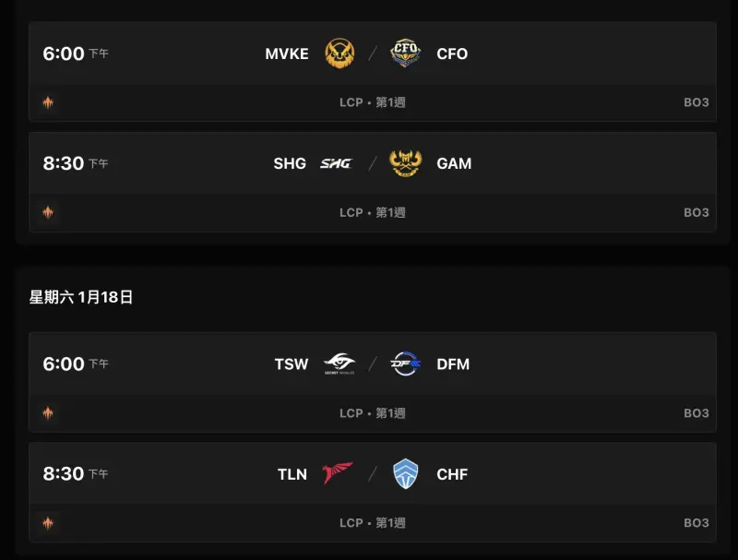Viewport: 738px width, 560px height.
Task: Open the CHF team name link
Action: [452, 474]
